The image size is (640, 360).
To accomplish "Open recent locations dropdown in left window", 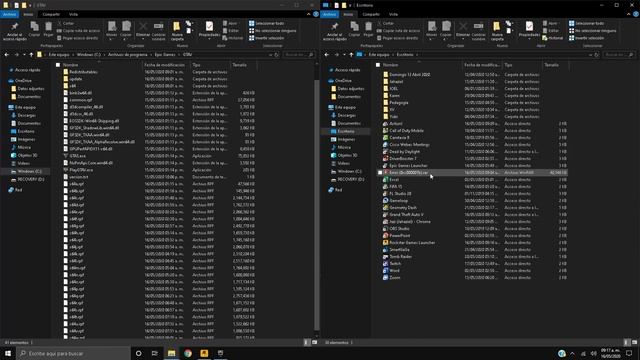I will coord(24,54).
